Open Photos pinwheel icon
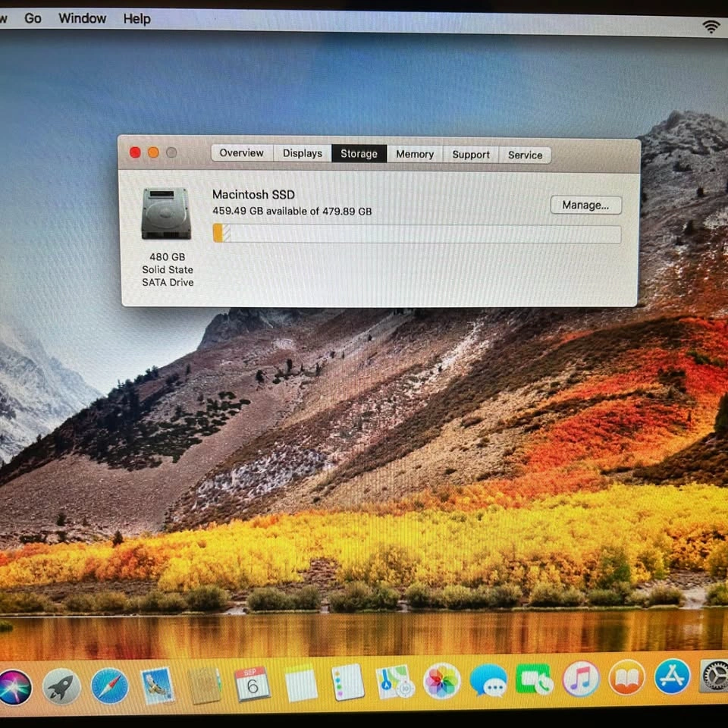Image resolution: width=728 pixels, height=728 pixels. pos(441,681)
